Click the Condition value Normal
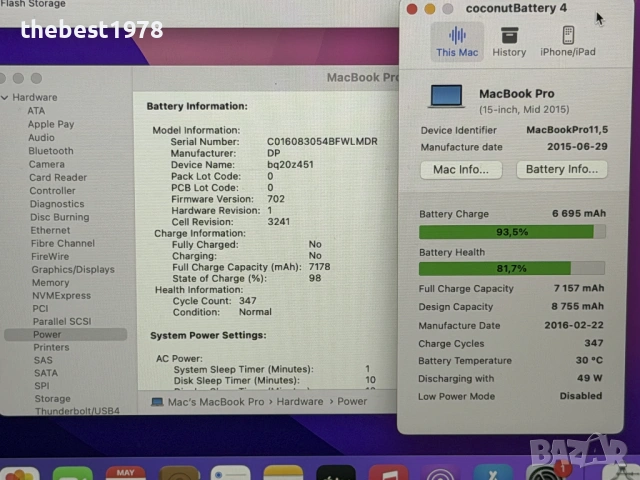The image size is (640, 480). [255, 312]
